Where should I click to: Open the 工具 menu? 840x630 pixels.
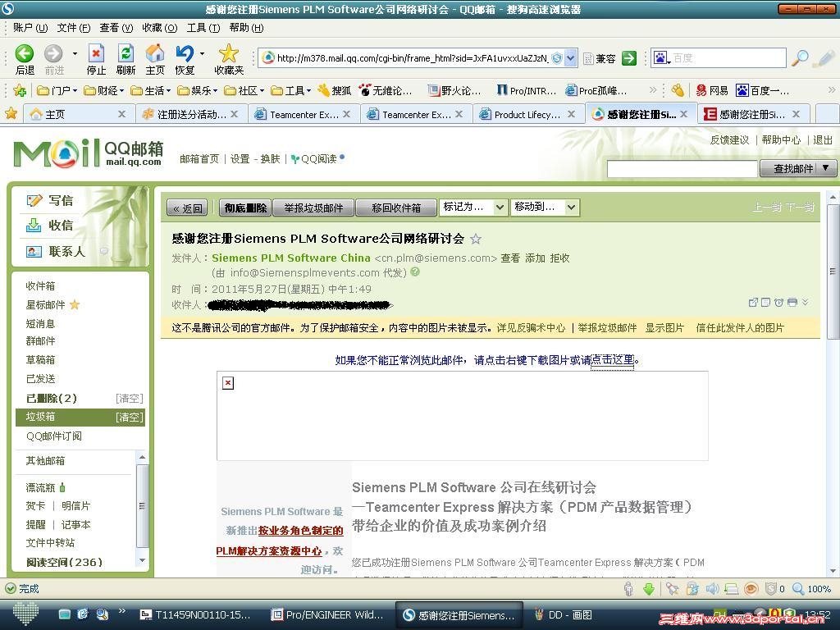203,28
